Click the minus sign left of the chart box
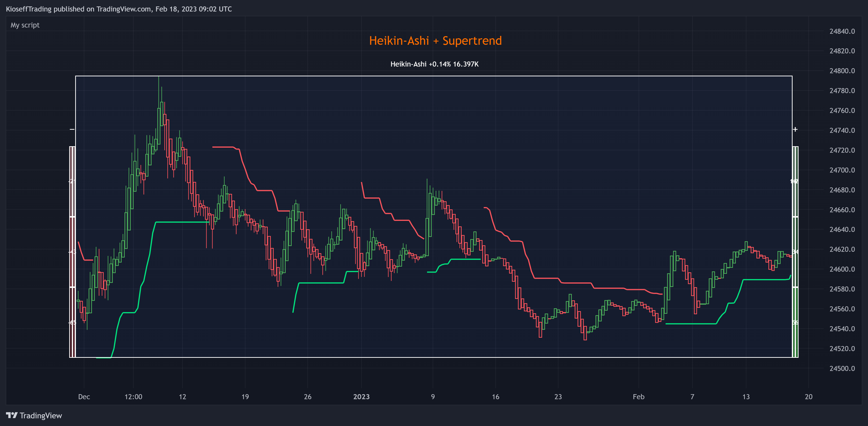 click(72, 129)
